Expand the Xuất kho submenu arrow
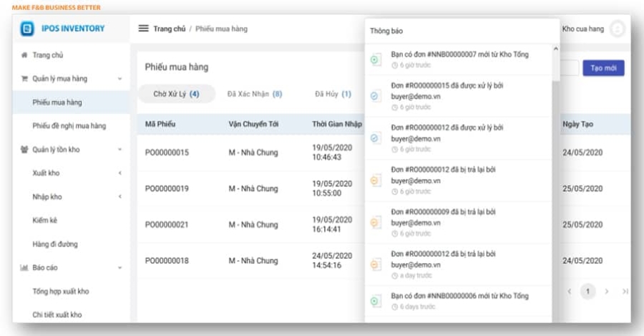644x336 pixels. pos(120,173)
